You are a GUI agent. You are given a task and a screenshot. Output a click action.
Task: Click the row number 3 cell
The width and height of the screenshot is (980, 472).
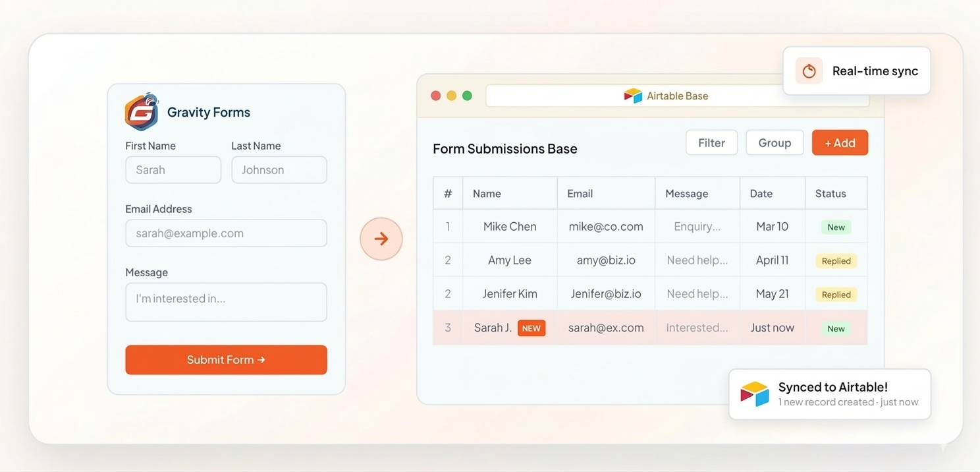pyautogui.click(x=448, y=328)
